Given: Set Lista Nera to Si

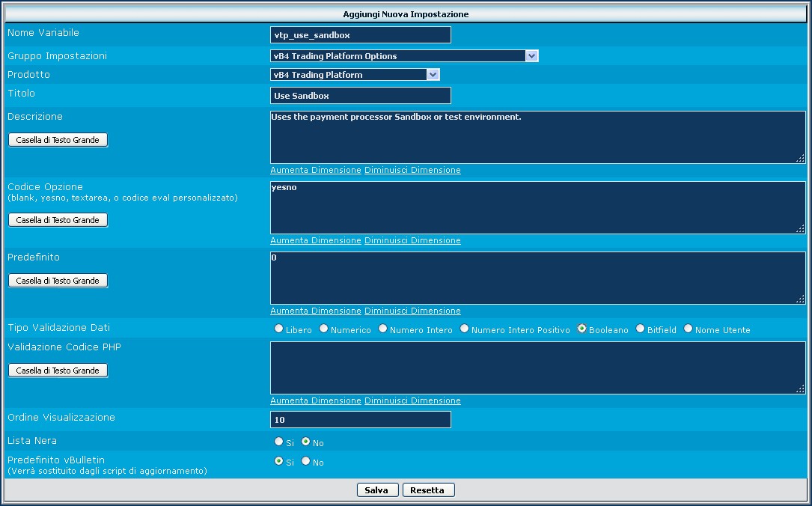Looking at the screenshot, I should pyautogui.click(x=278, y=442).
